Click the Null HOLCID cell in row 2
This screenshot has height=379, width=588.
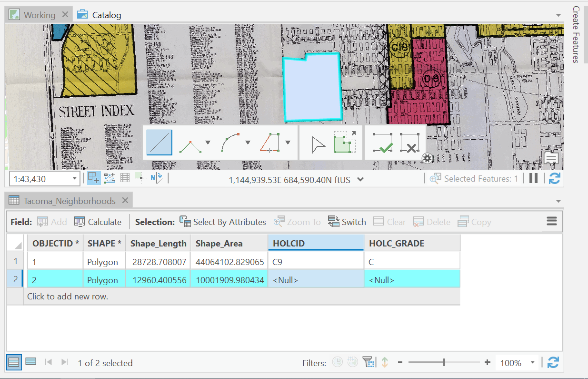[x=316, y=280]
